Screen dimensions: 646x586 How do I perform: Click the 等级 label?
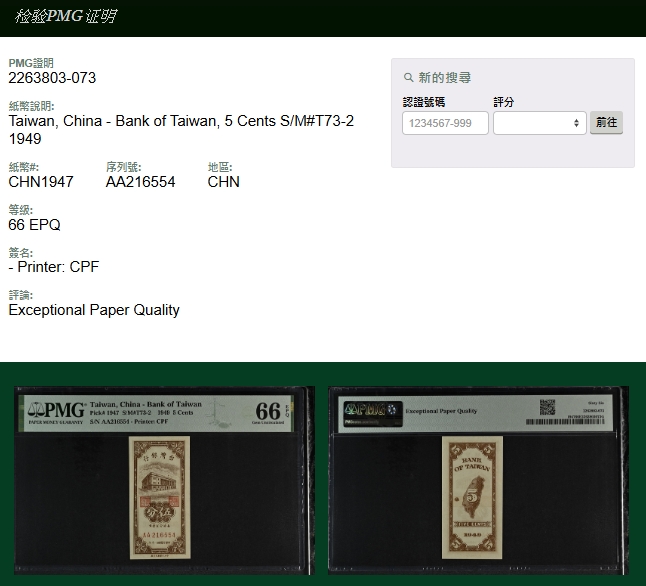point(21,210)
